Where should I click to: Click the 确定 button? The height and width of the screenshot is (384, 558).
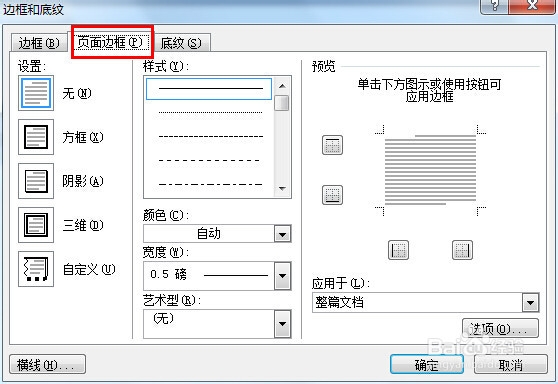[x=427, y=364]
